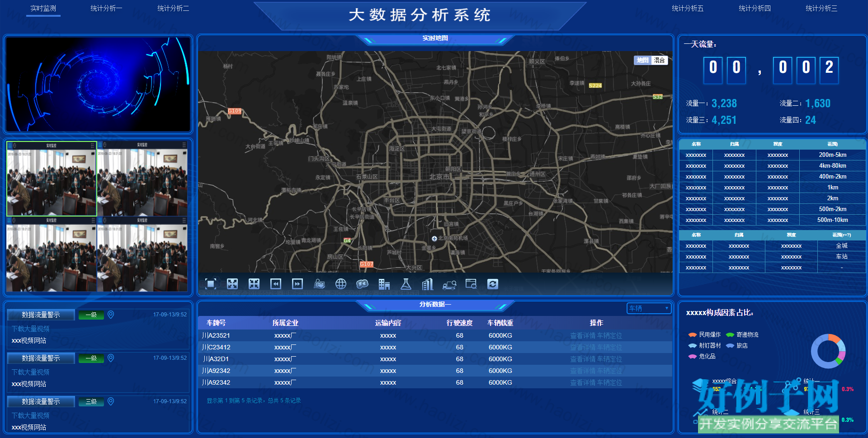The image size is (868, 438).
Task: Toggle 射钉器材 legend in donut chart
Action: click(x=704, y=345)
